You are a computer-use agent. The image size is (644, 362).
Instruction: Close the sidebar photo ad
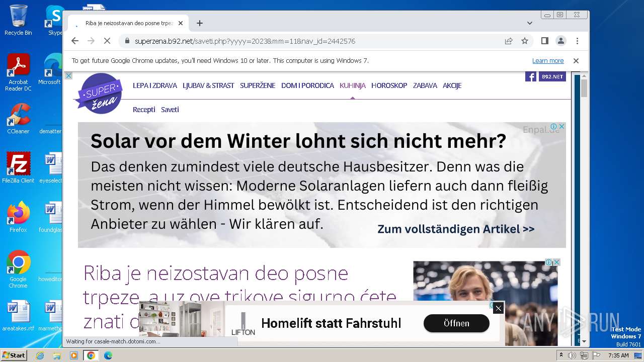(x=557, y=262)
